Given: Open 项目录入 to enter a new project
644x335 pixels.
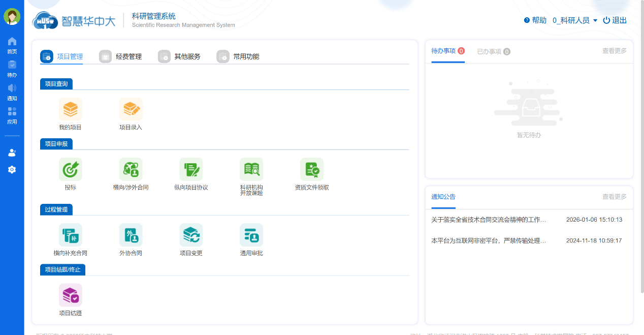Looking at the screenshot, I should [131, 113].
